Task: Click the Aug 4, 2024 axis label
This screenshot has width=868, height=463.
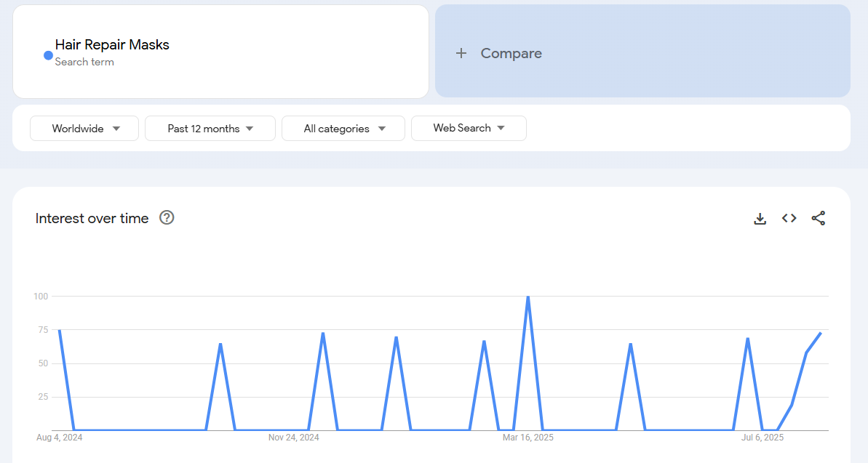Action: click(59, 438)
